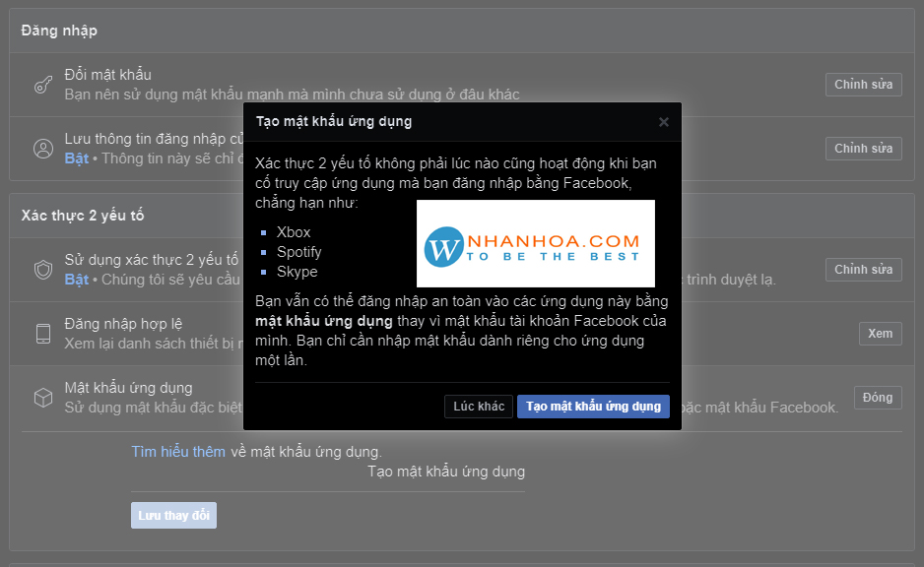Click the Mật khẩu ứng dụng row title
This screenshot has height=567, width=924.
tap(128, 388)
